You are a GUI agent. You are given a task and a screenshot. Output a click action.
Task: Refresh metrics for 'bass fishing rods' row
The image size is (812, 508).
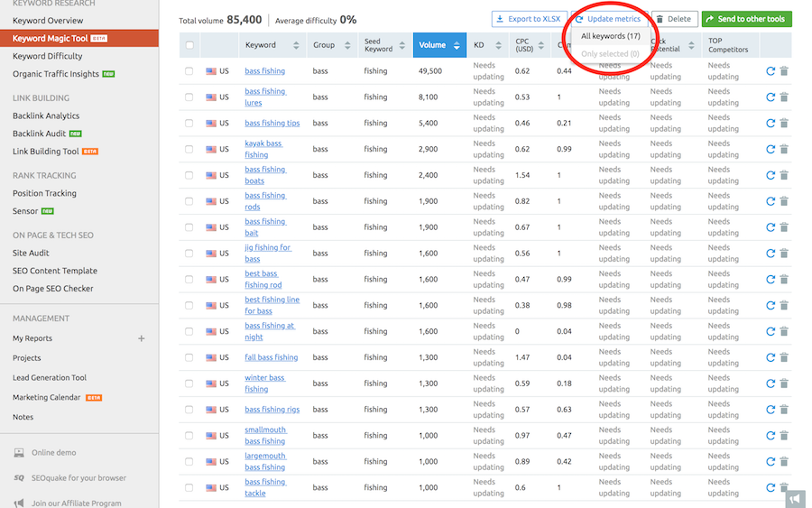[x=770, y=201]
